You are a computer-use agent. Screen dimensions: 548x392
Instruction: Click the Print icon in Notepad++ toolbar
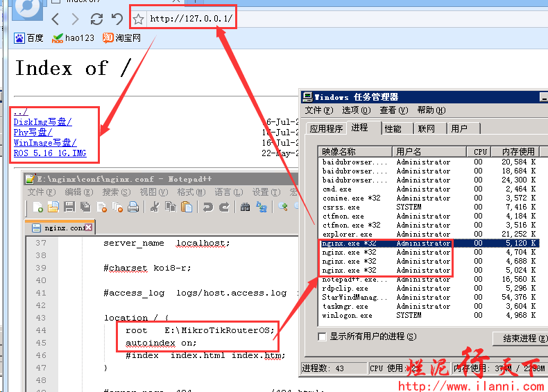133,207
